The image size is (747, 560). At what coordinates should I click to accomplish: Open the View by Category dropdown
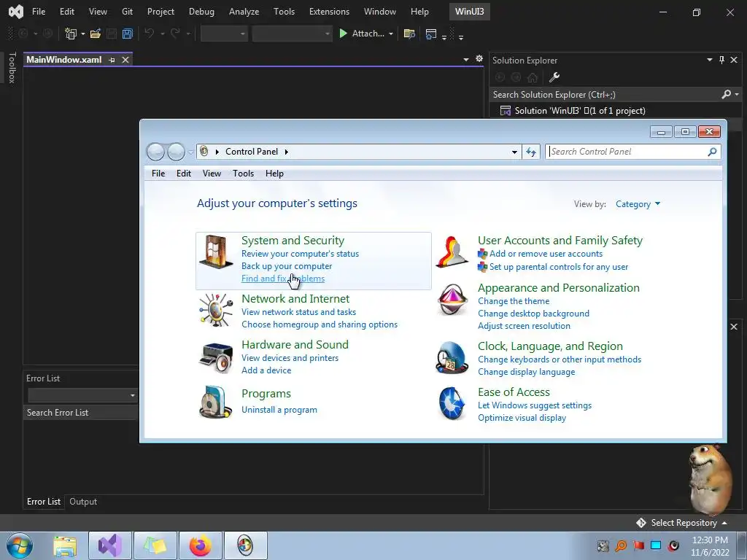point(638,204)
